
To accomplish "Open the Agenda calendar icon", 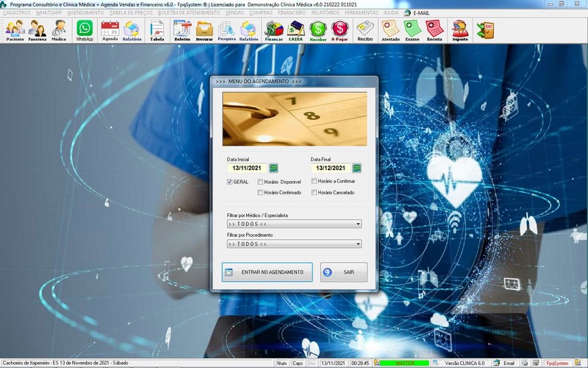I will (110, 30).
